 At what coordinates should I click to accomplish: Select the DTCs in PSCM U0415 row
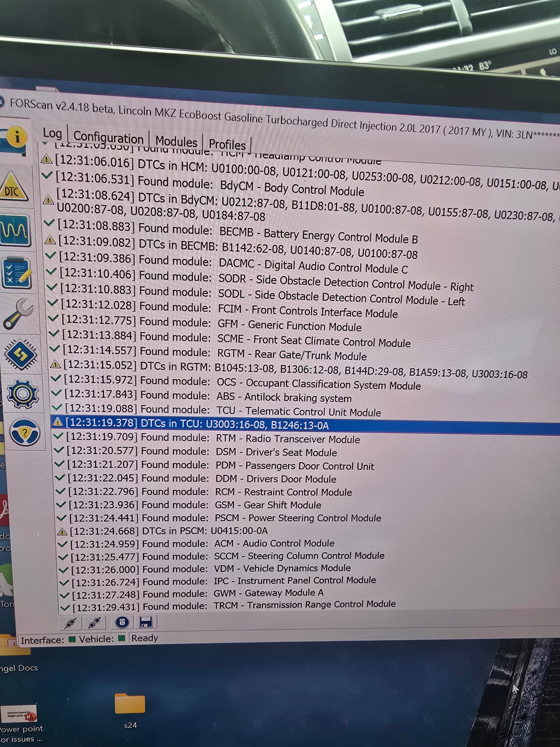tap(163, 530)
